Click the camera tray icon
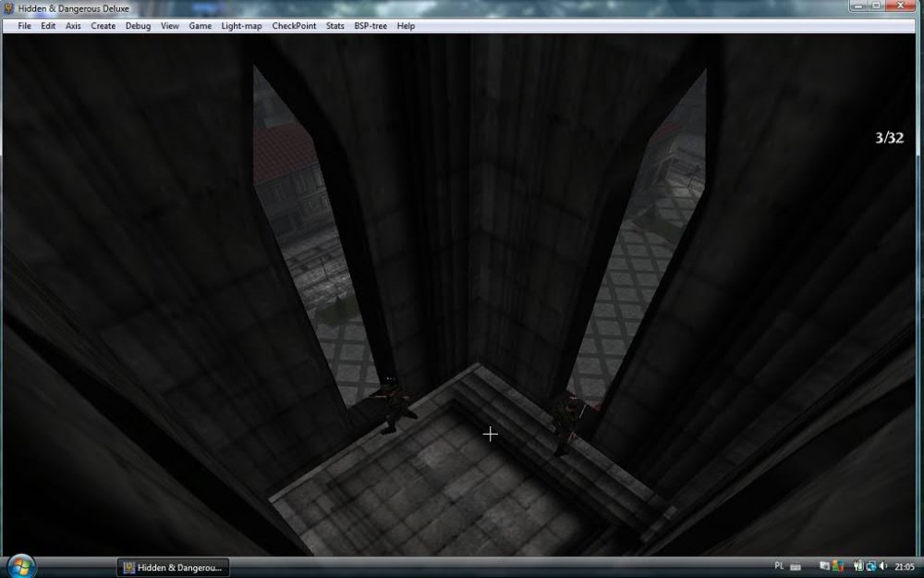Viewport: 924px width, 578px height. point(825,566)
